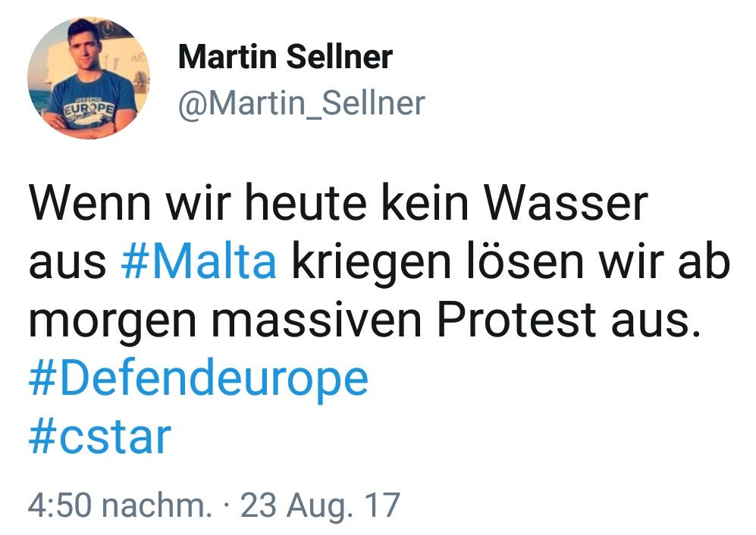The height and width of the screenshot is (535, 756).
Task: Click the word Protest in the tweet
Action: click(x=516, y=321)
